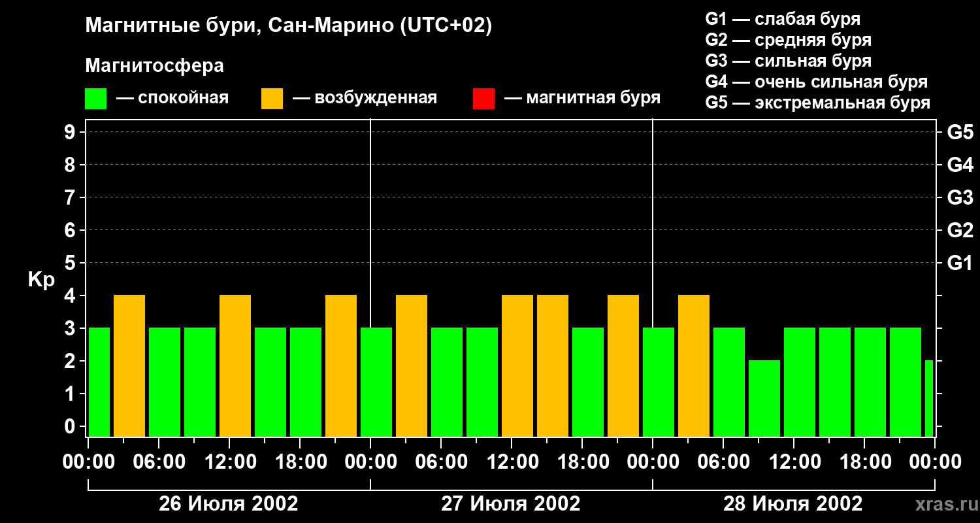The height and width of the screenshot is (523, 980).
Task: Click the green bar at 20:00–23:00 on 28 July
Action: click(906, 382)
